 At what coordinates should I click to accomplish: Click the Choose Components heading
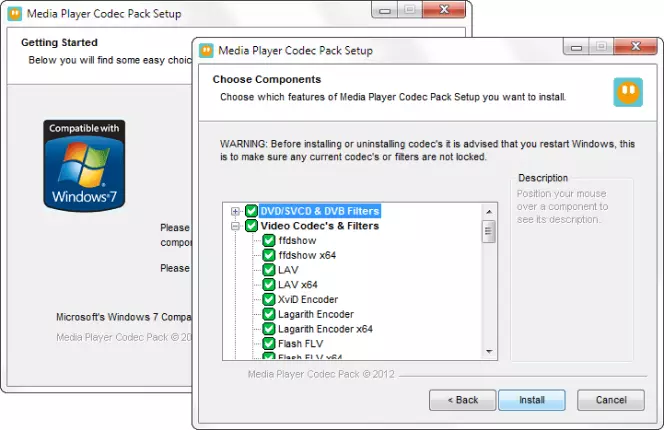(x=267, y=79)
